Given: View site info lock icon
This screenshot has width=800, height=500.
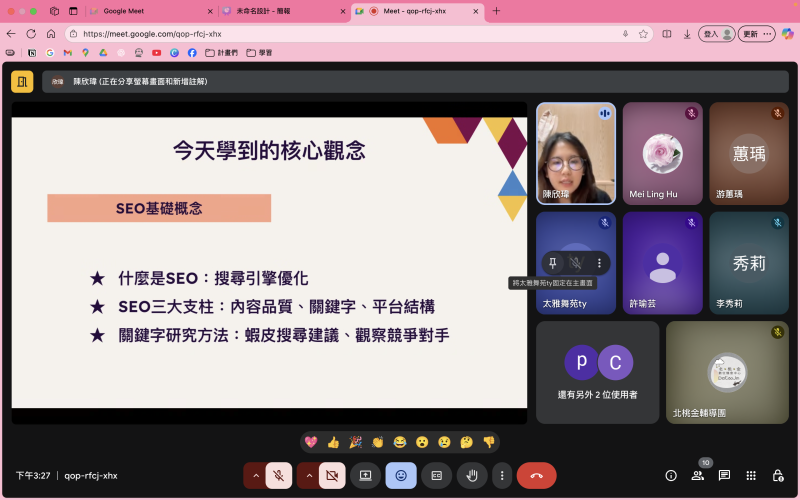Looking at the screenshot, I should tap(73, 34).
